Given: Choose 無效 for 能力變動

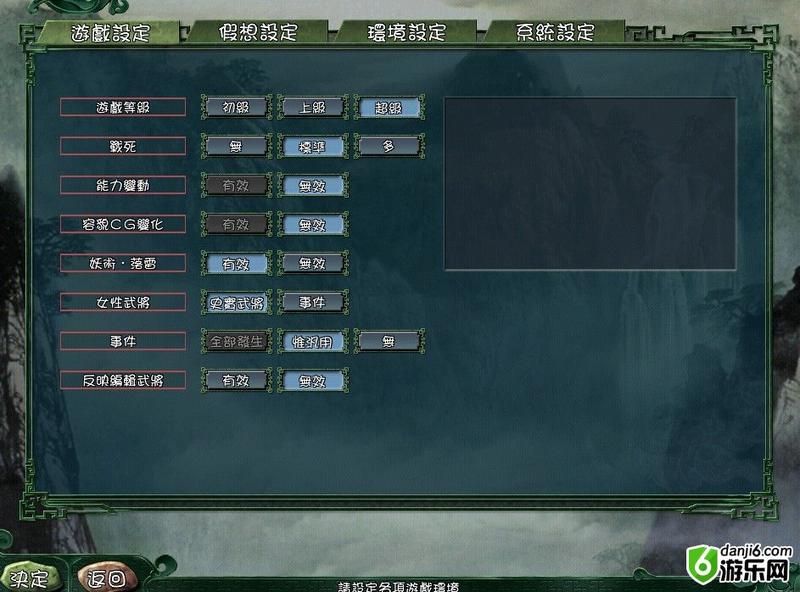Looking at the screenshot, I should pyautogui.click(x=312, y=185).
